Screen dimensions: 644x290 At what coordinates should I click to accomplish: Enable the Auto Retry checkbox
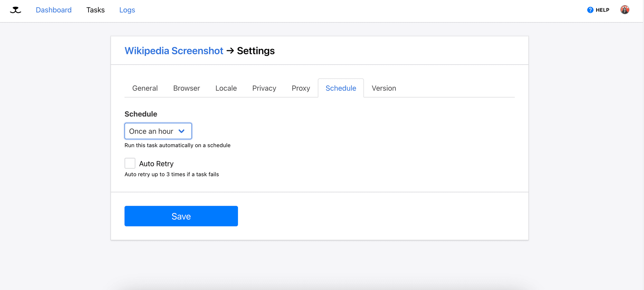click(x=130, y=164)
